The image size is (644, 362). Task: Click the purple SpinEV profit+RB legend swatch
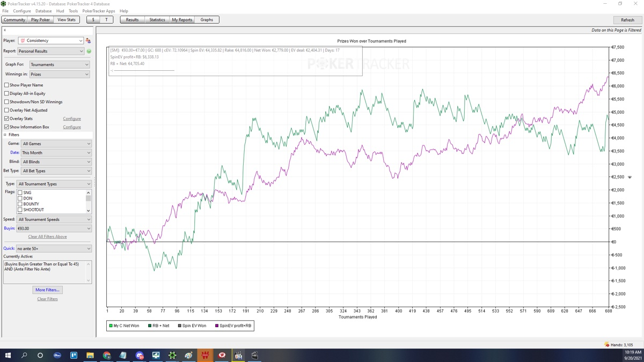[217, 326]
